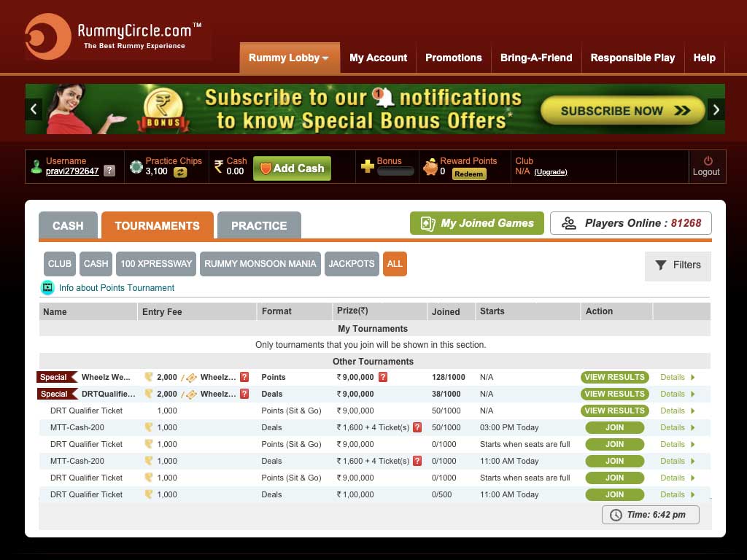Filter by RUMMY MONSOON MANIA
Viewport: 747px width, 560px height.
click(x=260, y=264)
